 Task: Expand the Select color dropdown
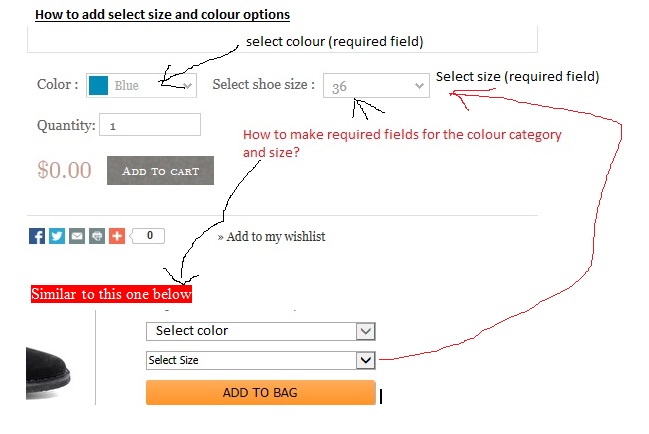coord(260,331)
